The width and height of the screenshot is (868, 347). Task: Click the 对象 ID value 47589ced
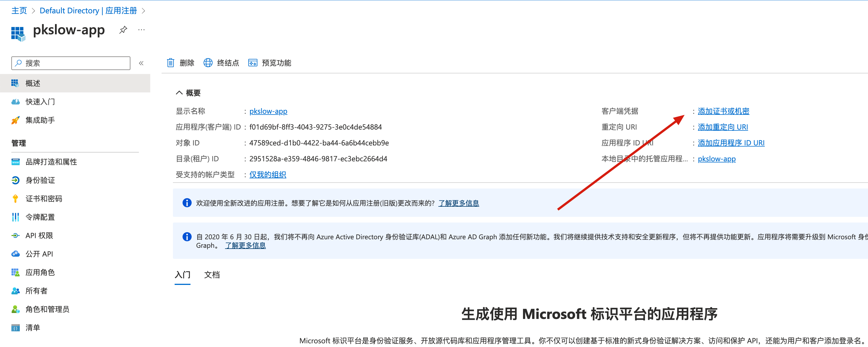click(319, 143)
